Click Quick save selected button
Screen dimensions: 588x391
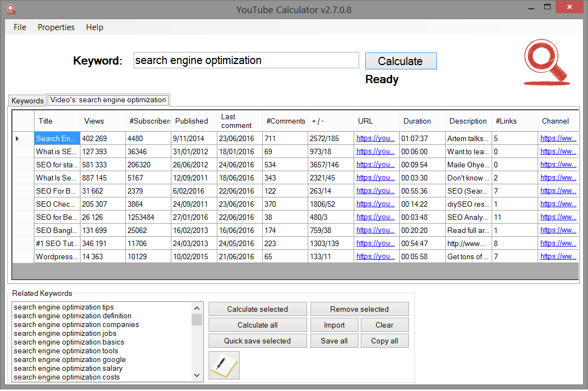click(258, 341)
